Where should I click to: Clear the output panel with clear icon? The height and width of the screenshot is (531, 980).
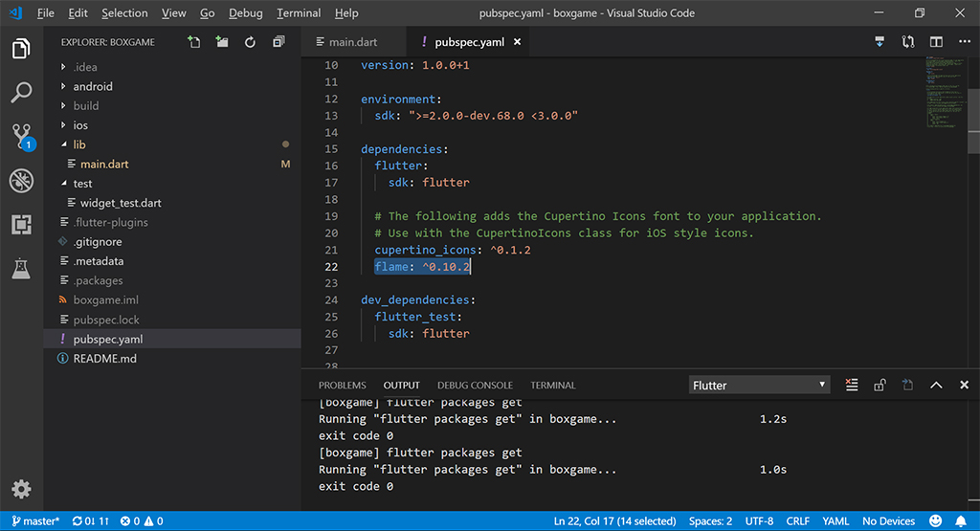click(x=852, y=385)
